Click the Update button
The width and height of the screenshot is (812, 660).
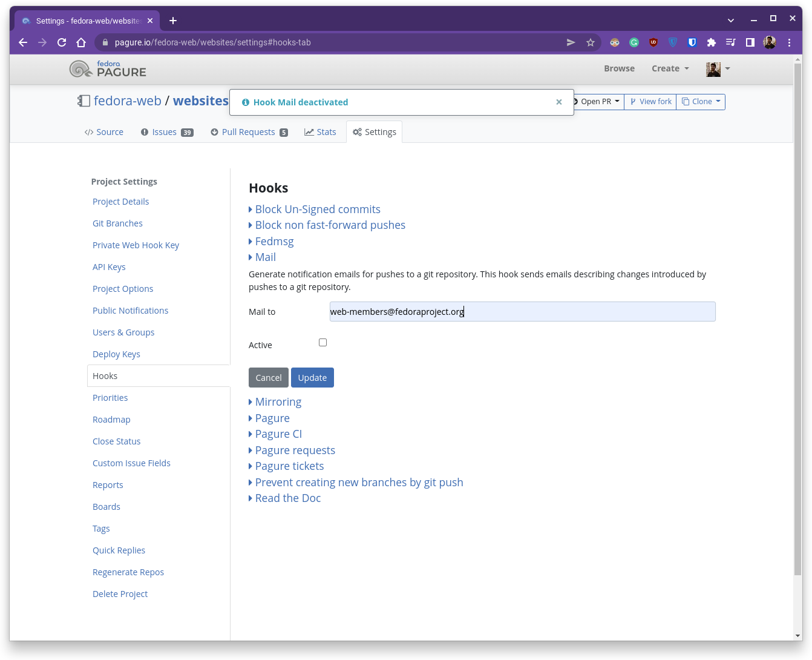pyautogui.click(x=312, y=378)
